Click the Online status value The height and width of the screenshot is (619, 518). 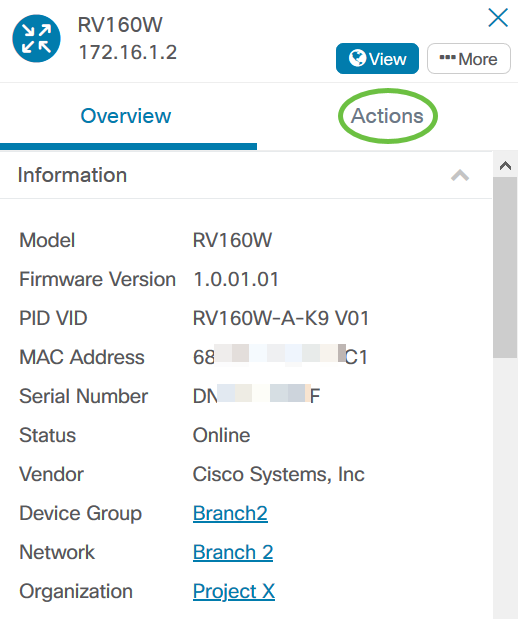click(221, 435)
